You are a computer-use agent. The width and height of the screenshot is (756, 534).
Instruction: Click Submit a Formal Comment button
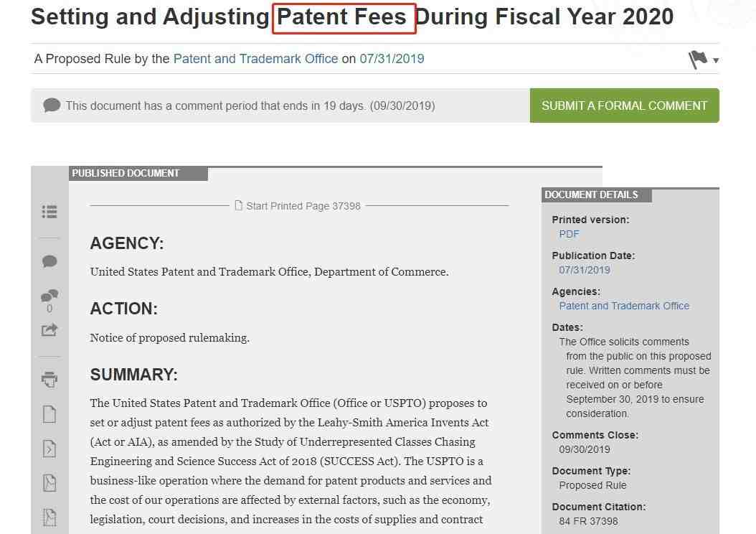624,106
